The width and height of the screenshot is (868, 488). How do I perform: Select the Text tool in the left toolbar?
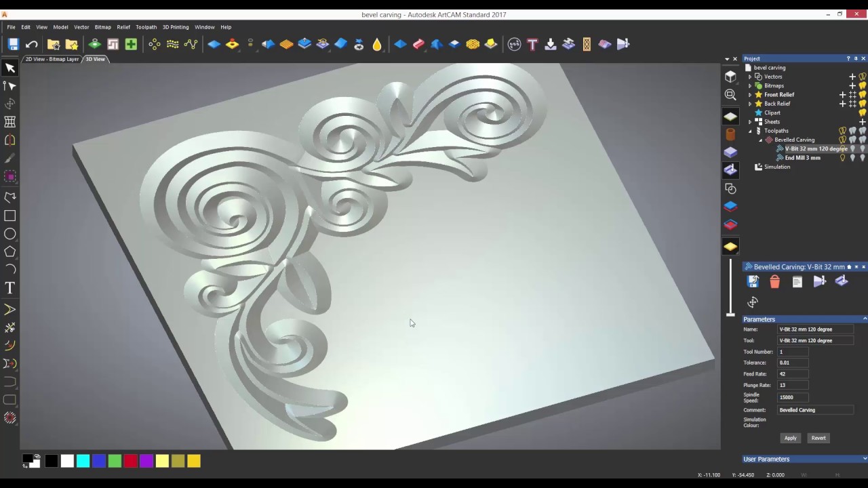coord(10,288)
